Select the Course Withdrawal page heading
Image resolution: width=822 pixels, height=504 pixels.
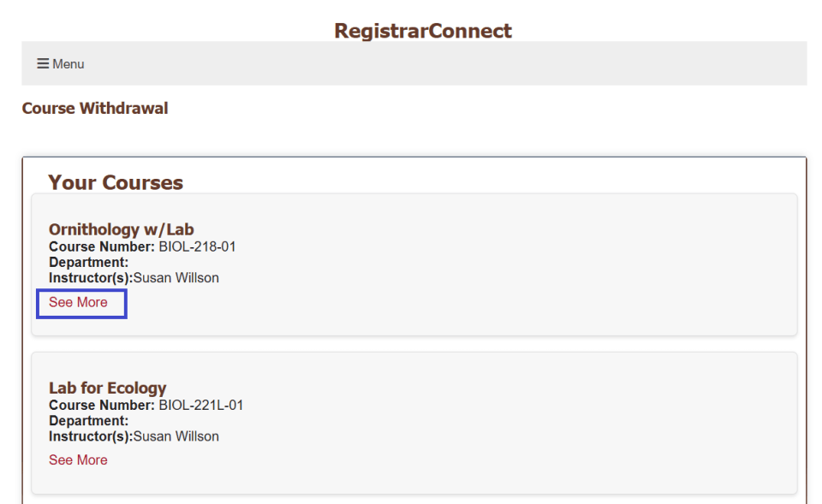coord(95,109)
